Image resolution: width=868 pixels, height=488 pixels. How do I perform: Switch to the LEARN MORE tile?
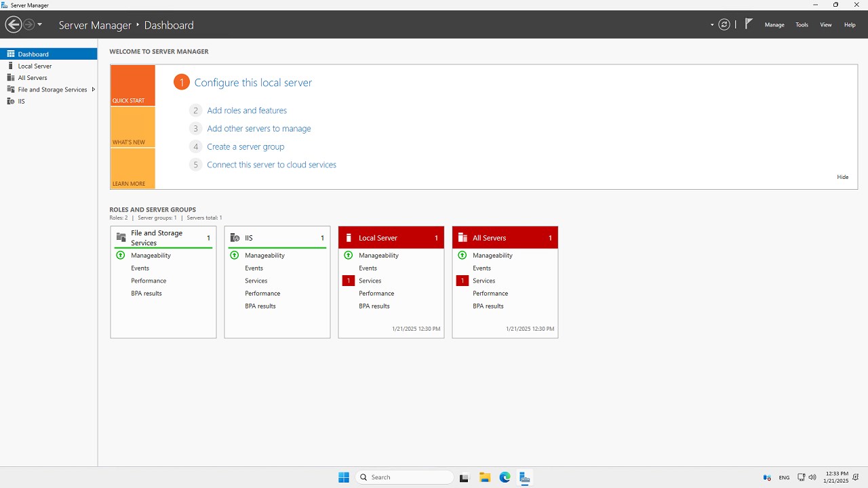coord(133,169)
